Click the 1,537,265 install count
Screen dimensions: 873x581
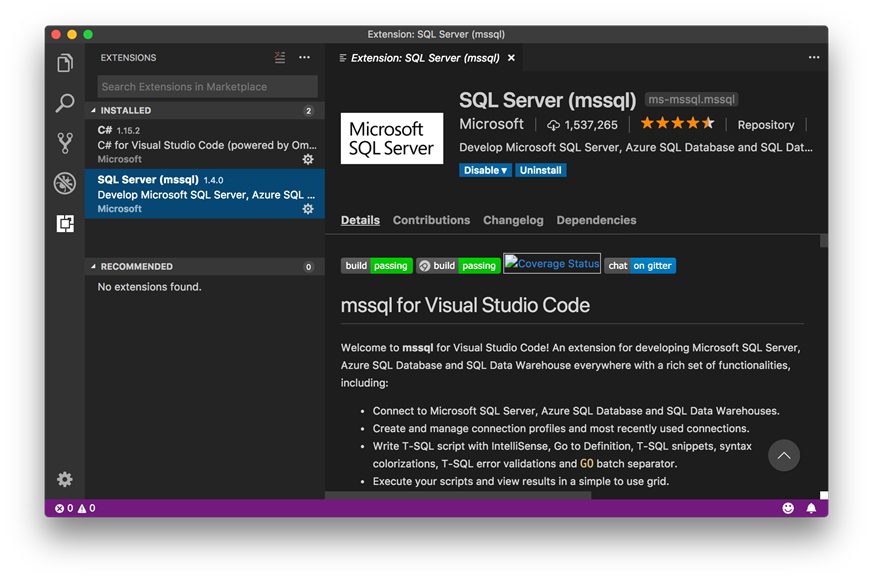pos(591,125)
